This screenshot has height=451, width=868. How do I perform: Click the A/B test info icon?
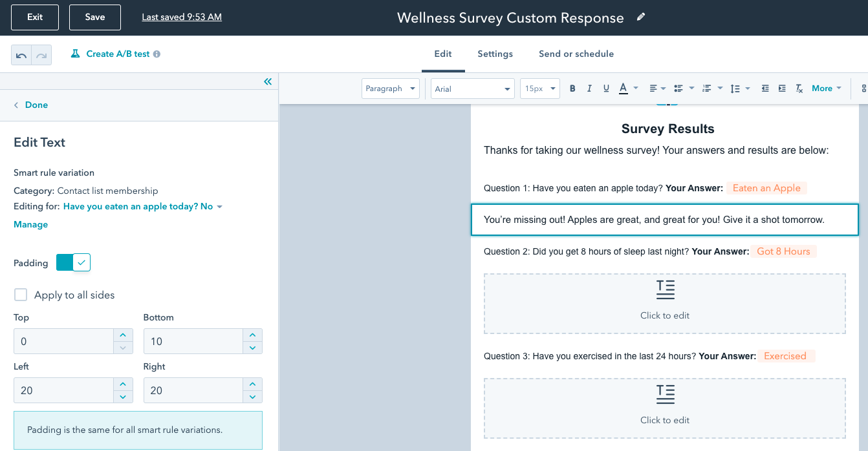(x=157, y=54)
